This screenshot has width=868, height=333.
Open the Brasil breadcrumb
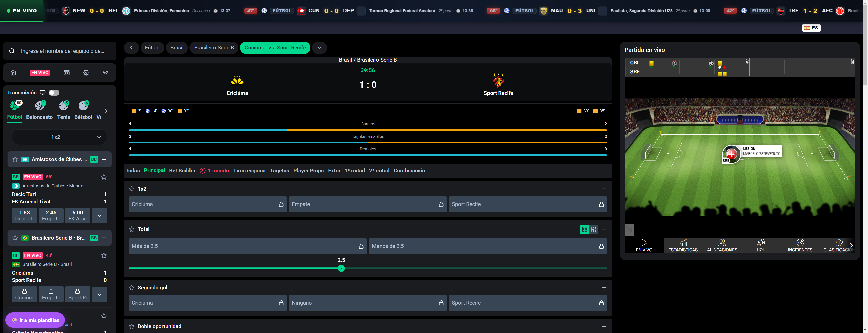177,48
